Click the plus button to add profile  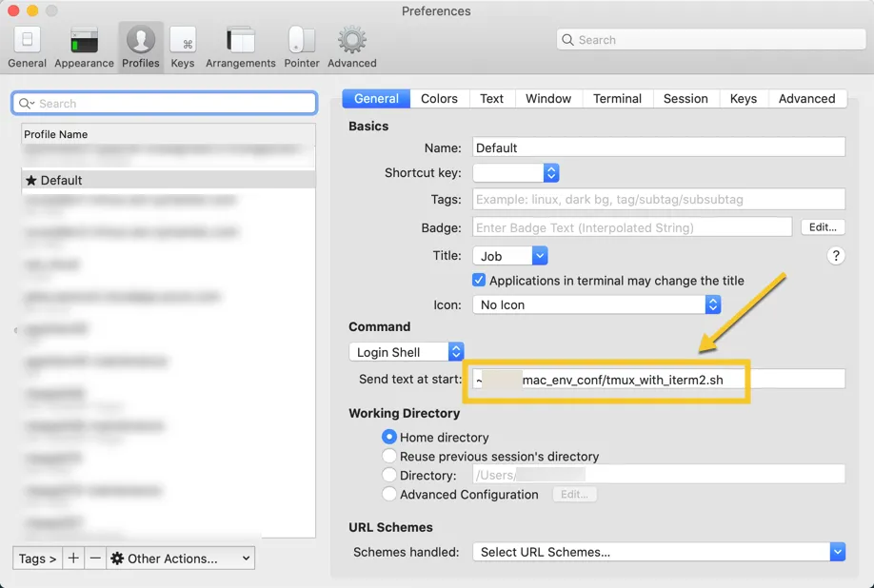click(73, 559)
